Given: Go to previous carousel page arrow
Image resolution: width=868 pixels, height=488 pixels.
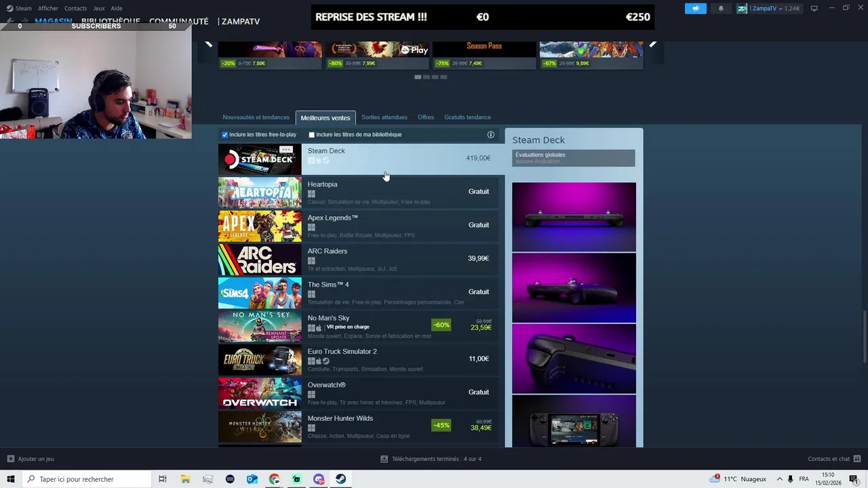Looking at the screenshot, I should 209,44.
